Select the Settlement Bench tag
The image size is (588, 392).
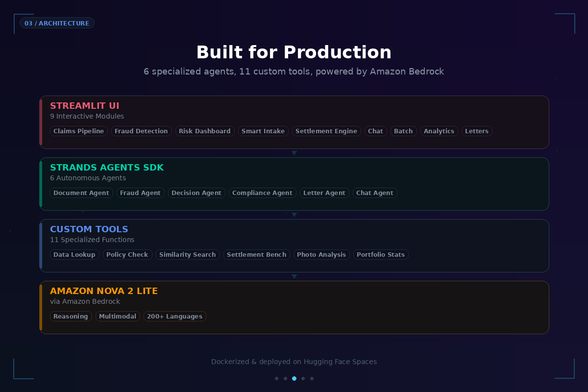point(257,254)
